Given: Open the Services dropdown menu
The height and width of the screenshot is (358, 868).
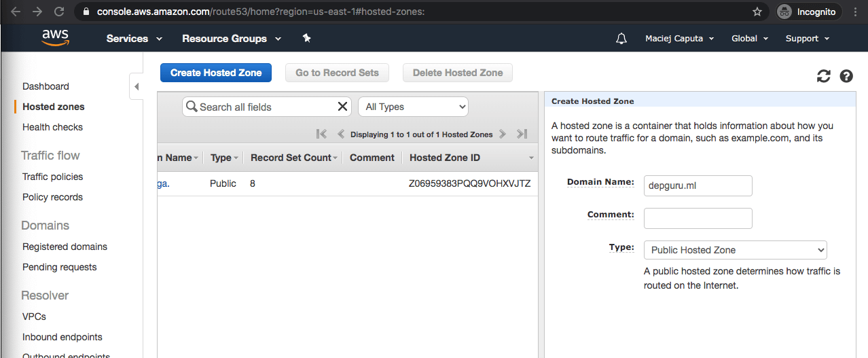Looking at the screenshot, I should click(134, 39).
